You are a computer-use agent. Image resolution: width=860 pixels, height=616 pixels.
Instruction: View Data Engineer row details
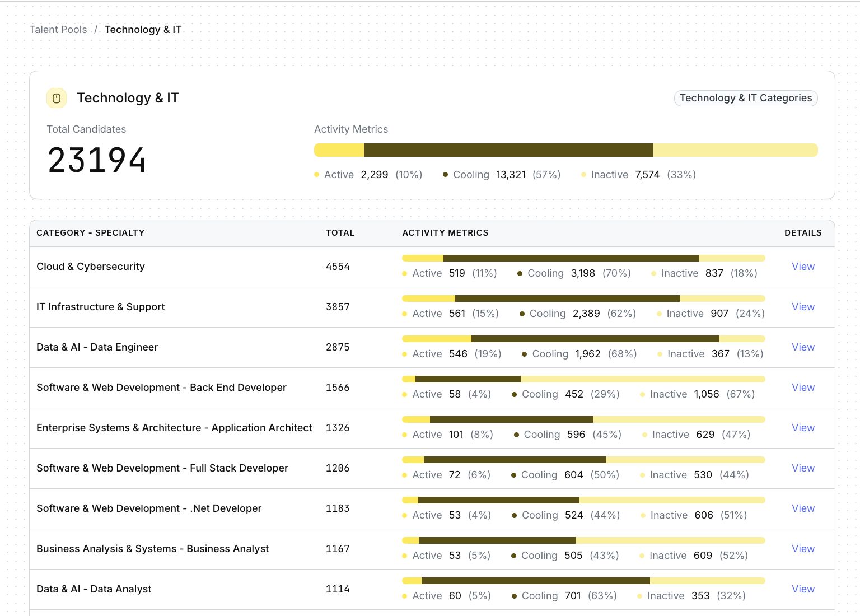[802, 347]
